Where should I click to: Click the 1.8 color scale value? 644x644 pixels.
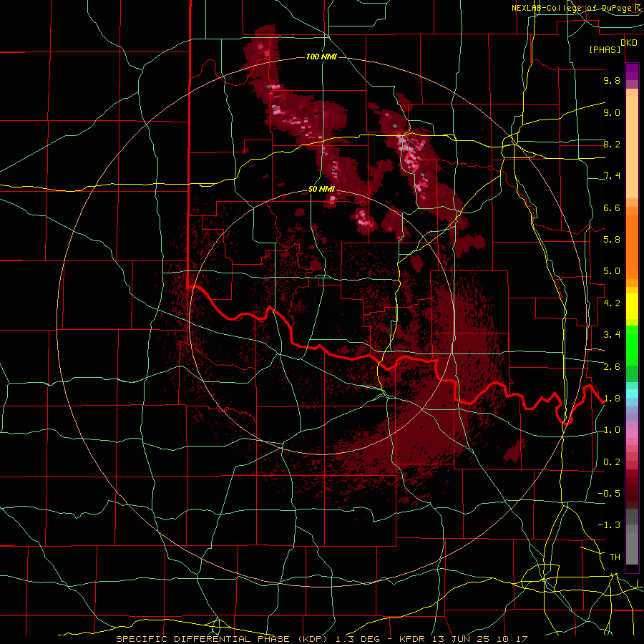pos(612,399)
